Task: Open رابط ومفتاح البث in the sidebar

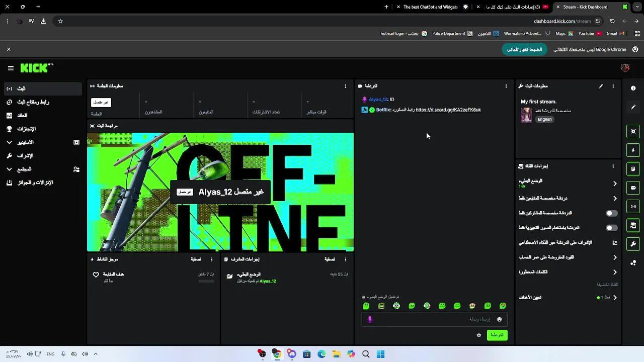Action: point(42,102)
